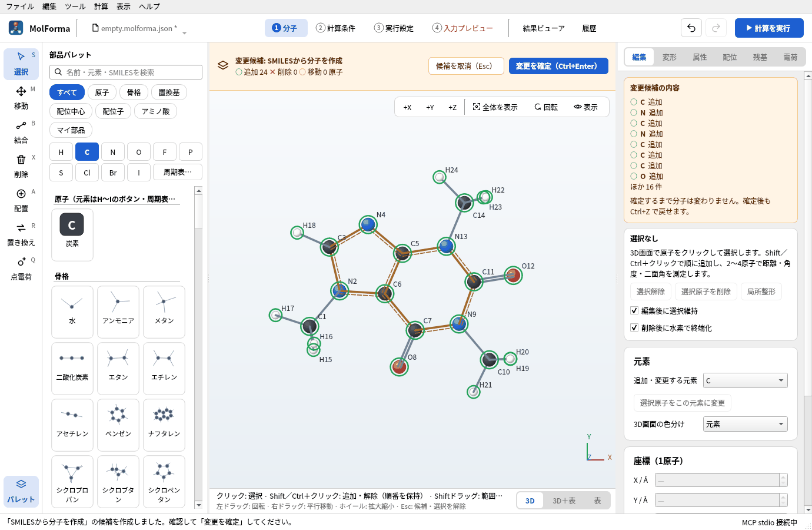Click the undo arrow icon
The image size is (812, 530).
coord(691,28)
